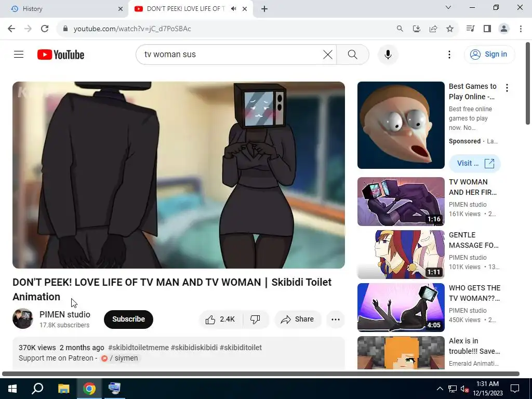Expand the video description box

coord(179,353)
